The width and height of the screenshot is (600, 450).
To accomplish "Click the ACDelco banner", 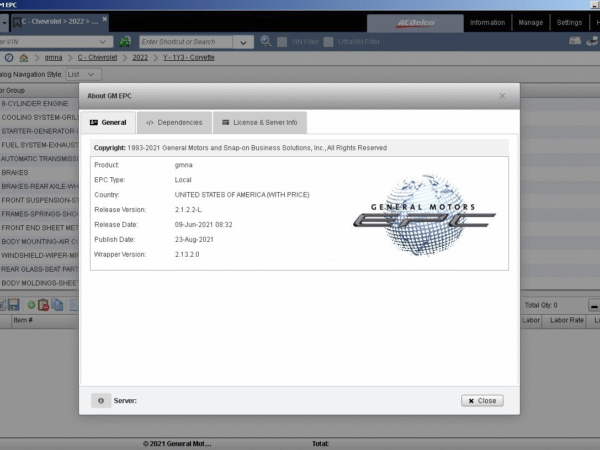I will [x=415, y=23].
